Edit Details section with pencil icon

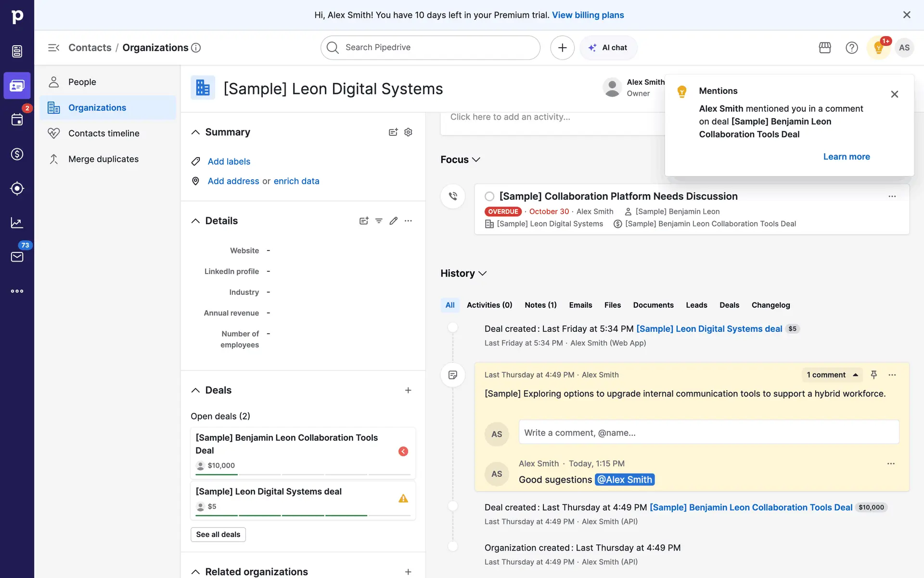point(394,221)
